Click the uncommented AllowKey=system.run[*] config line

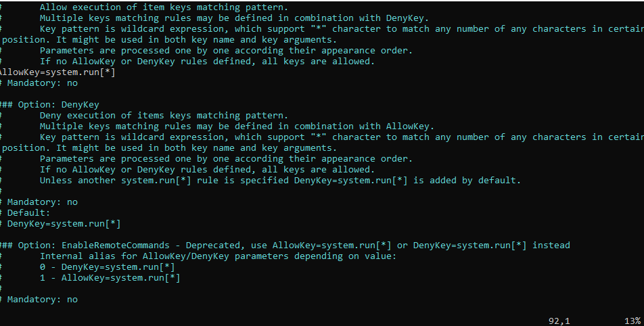pyautogui.click(x=57, y=72)
